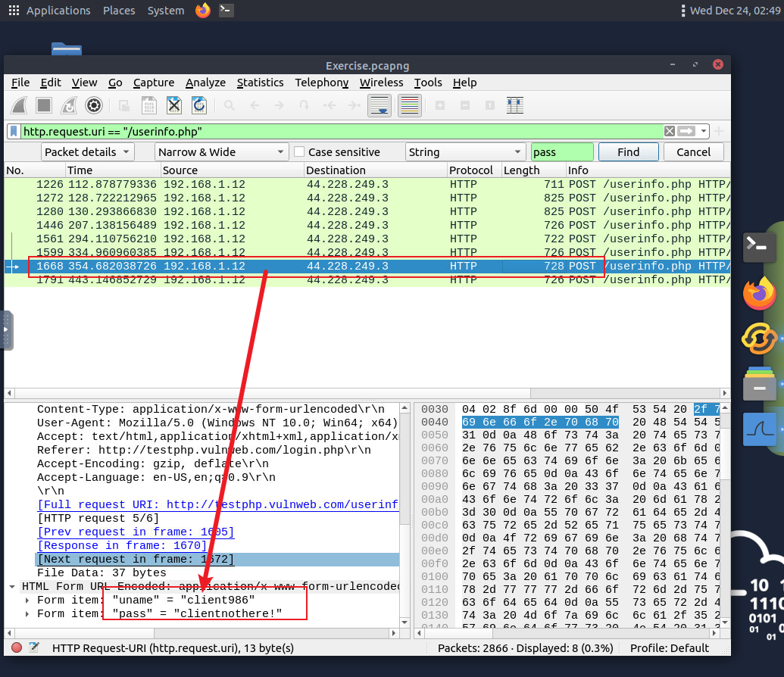Go to next packet arrow icon
784x677 pixels.
(x=280, y=105)
